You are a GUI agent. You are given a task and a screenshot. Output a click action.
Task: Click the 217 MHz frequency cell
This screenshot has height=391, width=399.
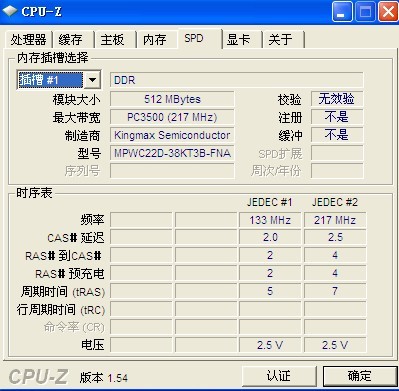coord(335,220)
